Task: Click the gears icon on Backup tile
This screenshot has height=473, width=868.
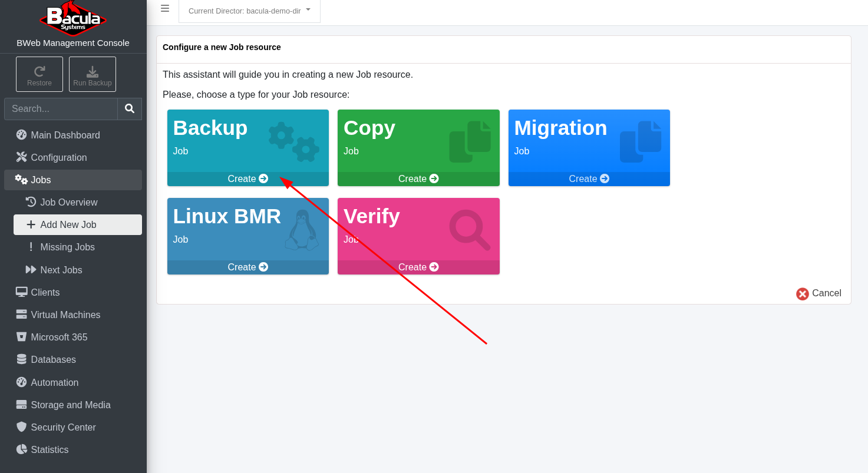Action: (293, 142)
